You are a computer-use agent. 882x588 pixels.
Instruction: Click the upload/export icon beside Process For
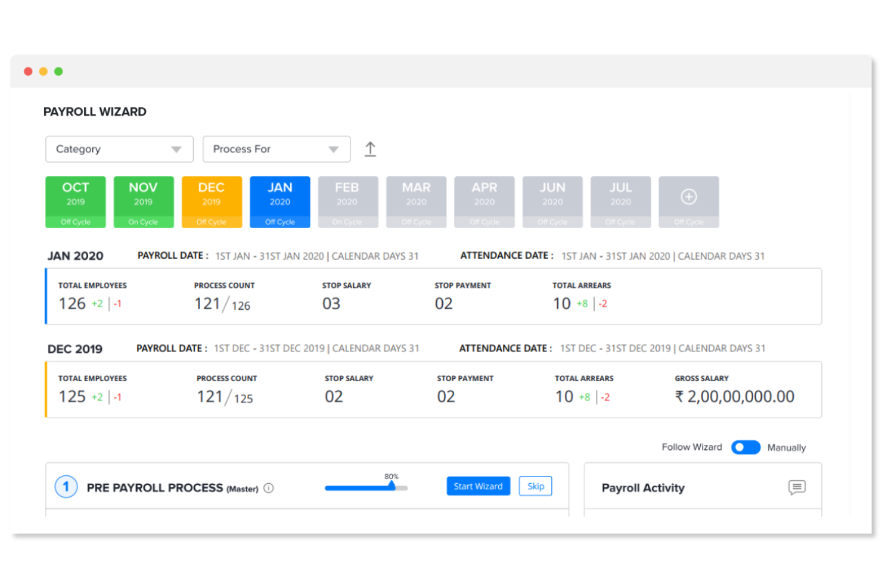coord(370,149)
